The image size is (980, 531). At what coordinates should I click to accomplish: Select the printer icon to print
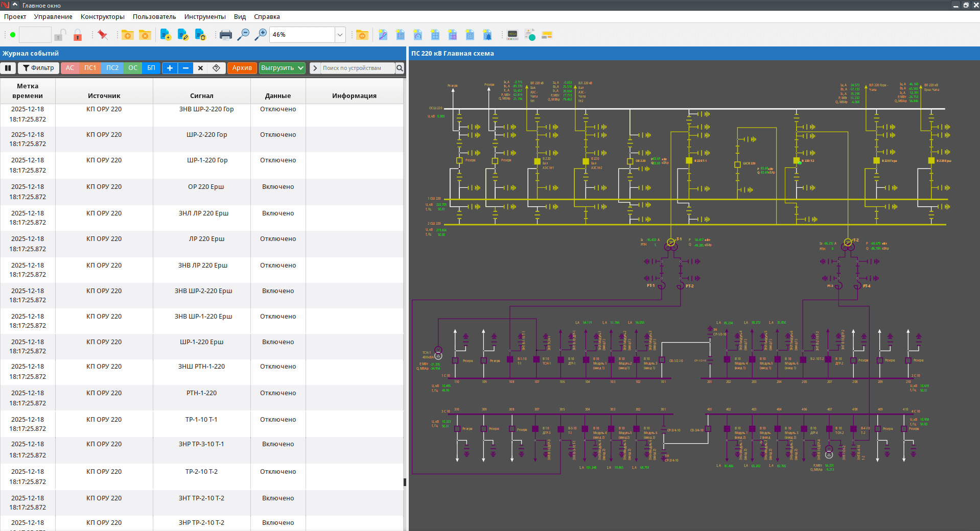(225, 34)
